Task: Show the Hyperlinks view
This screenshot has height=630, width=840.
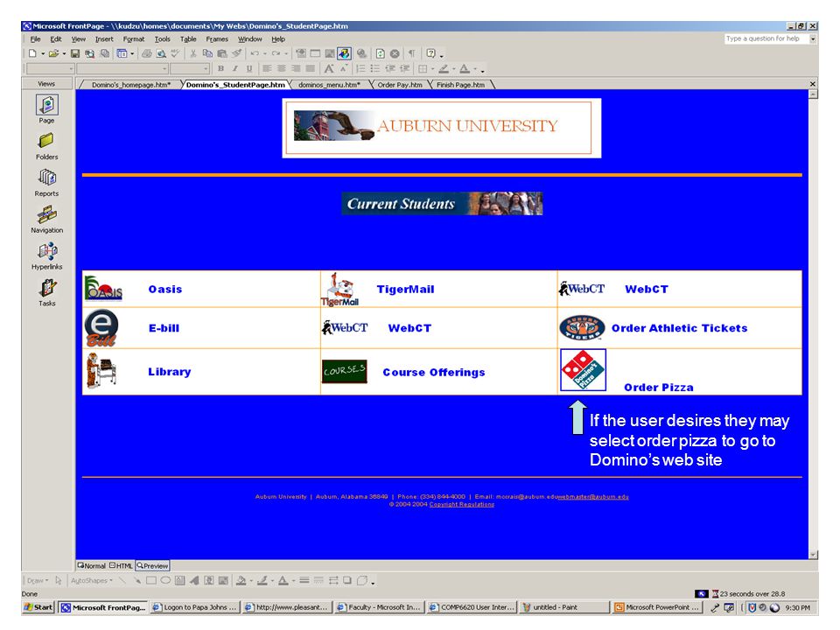Action: (46, 256)
